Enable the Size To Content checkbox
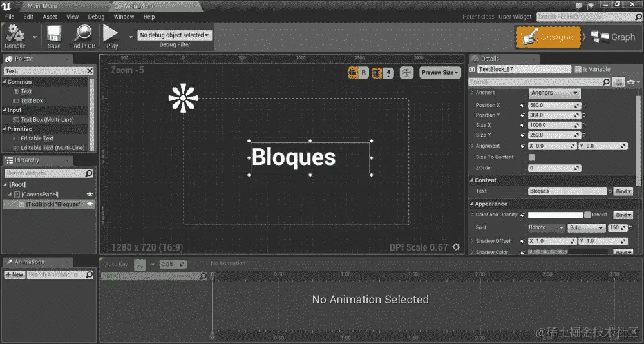Image resolution: width=644 pixels, height=344 pixels. click(532, 157)
